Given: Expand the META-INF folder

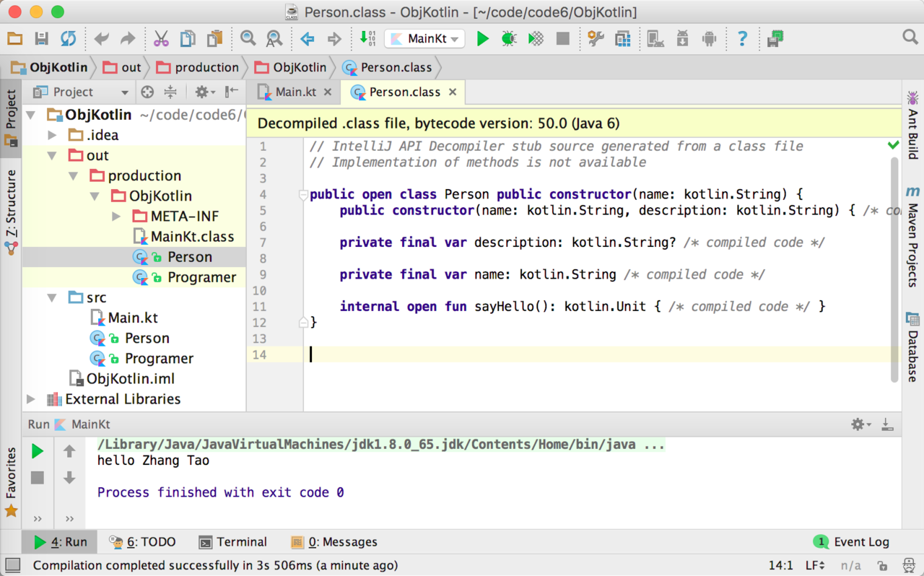Looking at the screenshot, I should click(116, 216).
